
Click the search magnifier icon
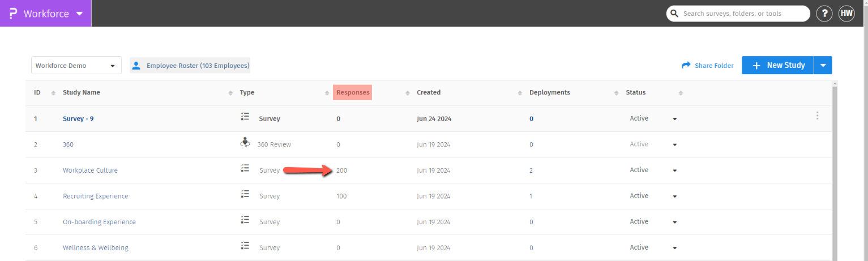click(x=674, y=14)
